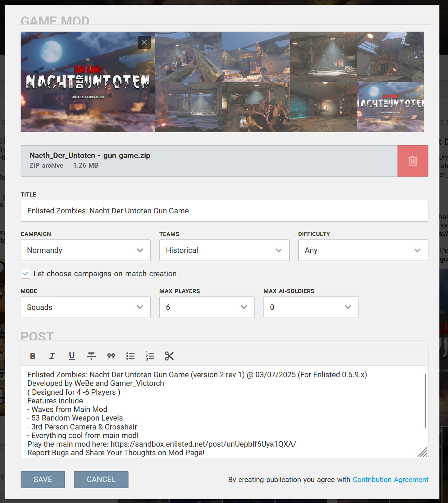
Task: Insert a bulleted list in the post
Action: 130,356
